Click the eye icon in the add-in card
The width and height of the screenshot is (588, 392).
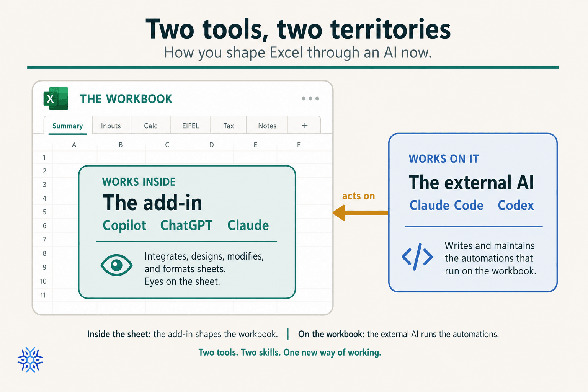116,265
